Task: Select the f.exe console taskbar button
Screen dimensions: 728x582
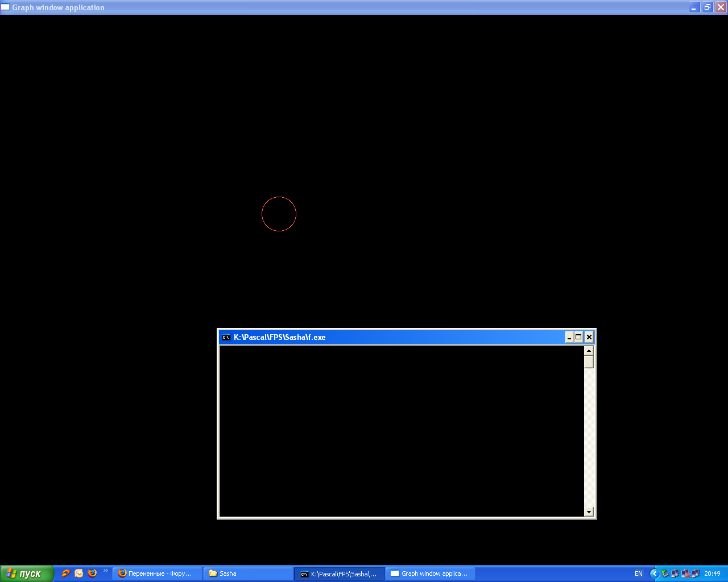Action: point(339,573)
